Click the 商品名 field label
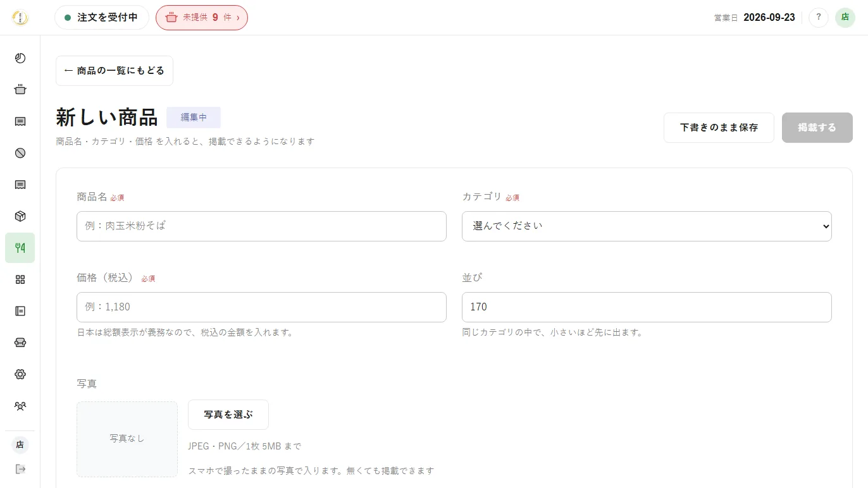 (92, 197)
